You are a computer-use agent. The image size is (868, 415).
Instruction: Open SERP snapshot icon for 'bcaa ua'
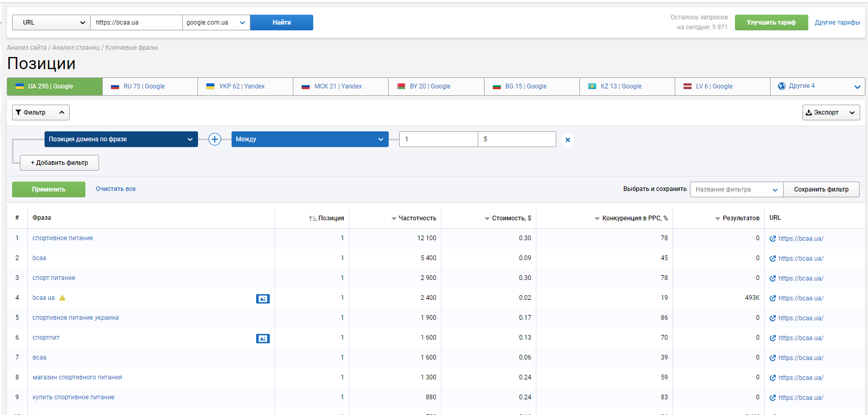pos(262,299)
